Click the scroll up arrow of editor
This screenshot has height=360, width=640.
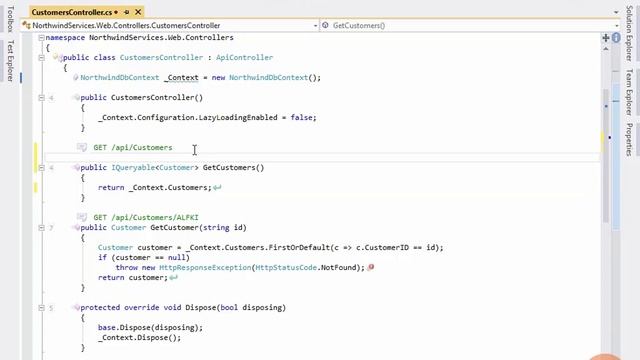[x=606, y=49]
